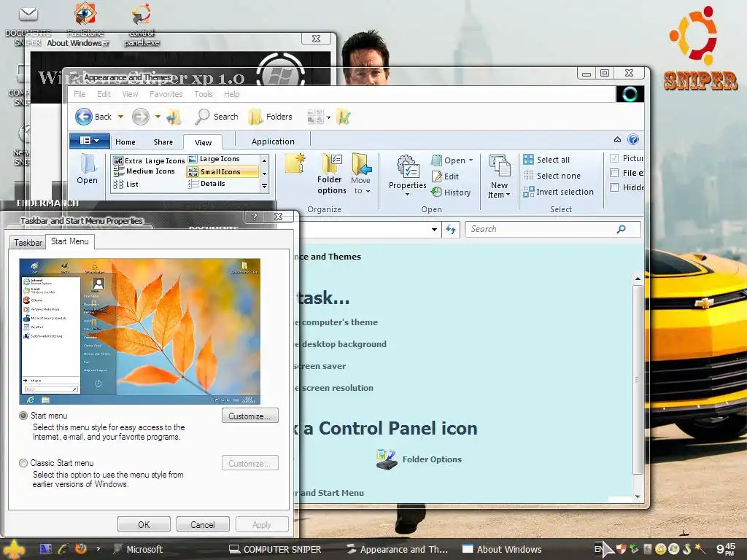Open Folder options in Organize group

pos(332,174)
